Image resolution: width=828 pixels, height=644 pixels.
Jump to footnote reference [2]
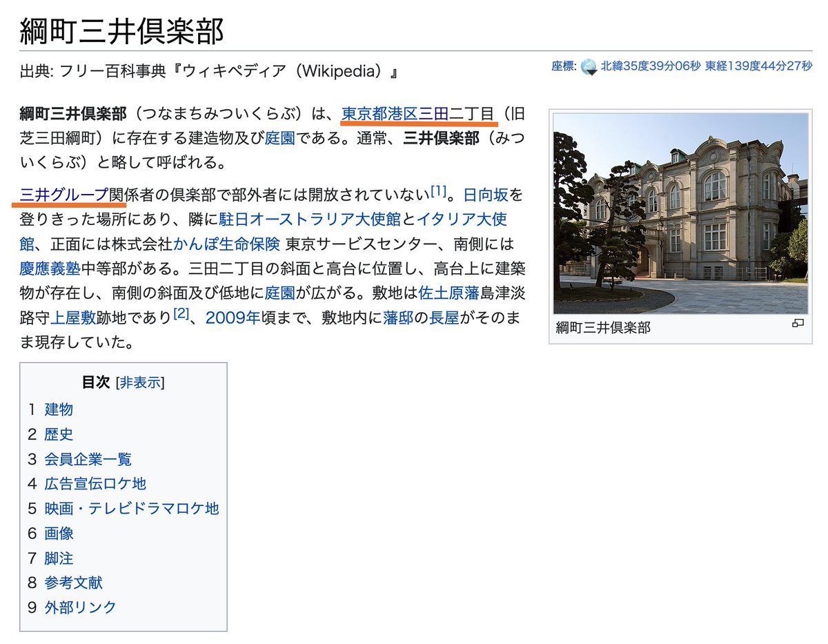(x=181, y=313)
